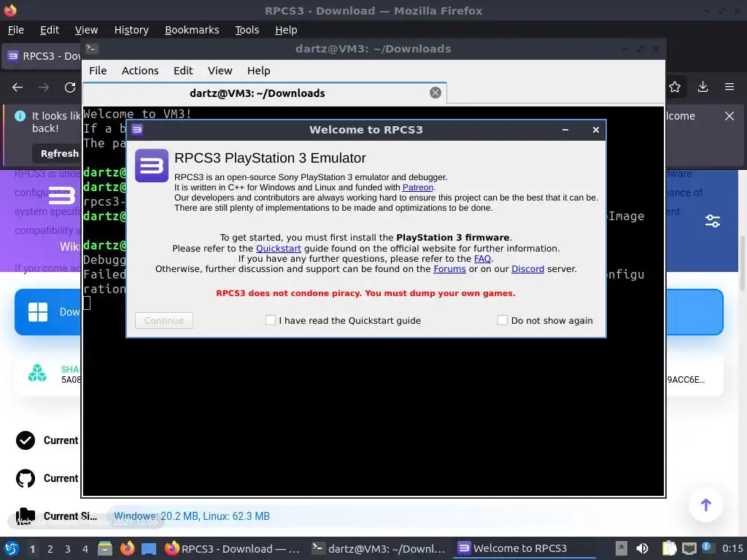Screen dimensions: 747x560
Task: Open Firefox View menu
Action: pyautogui.click(x=86, y=30)
